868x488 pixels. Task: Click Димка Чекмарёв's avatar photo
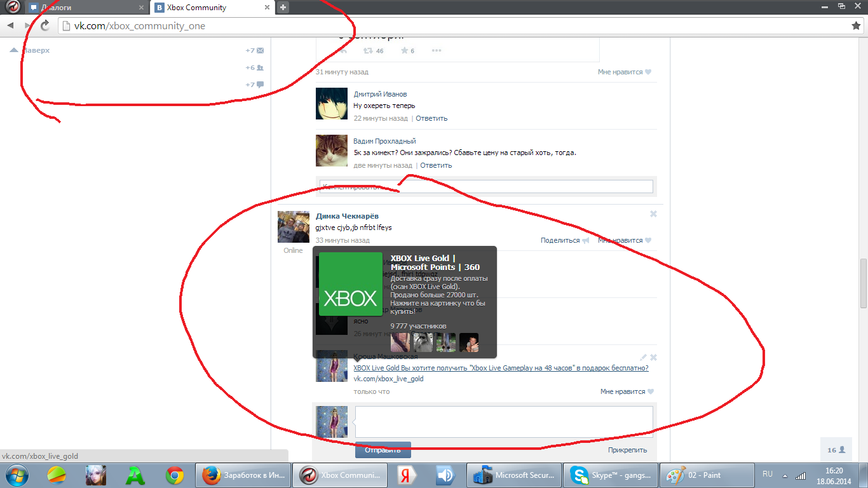point(294,227)
